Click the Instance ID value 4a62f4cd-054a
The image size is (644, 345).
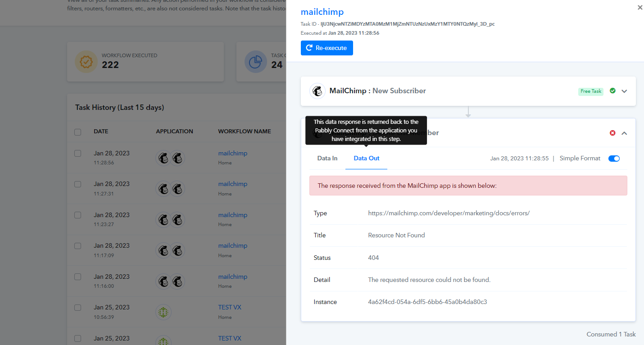tap(427, 302)
